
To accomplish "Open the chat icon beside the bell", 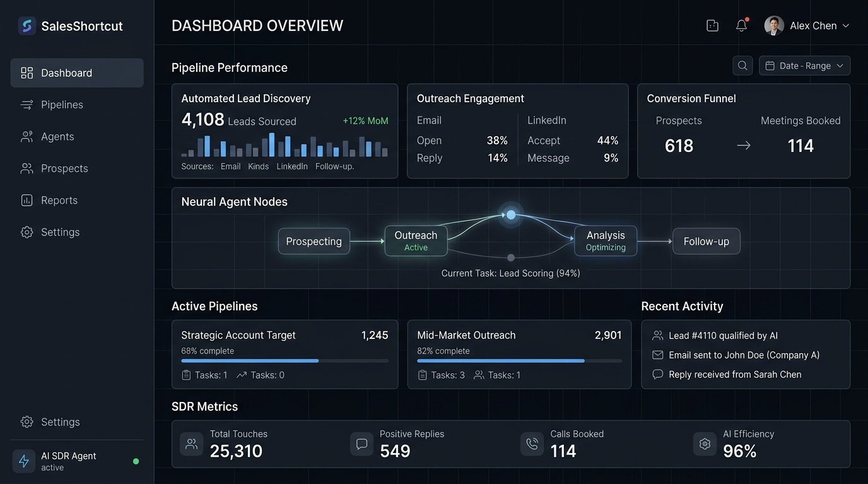I will click(712, 26).
